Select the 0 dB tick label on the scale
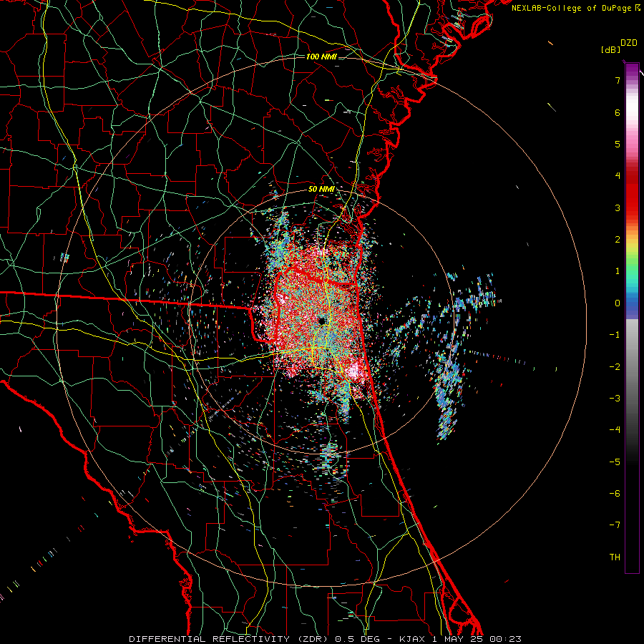Image resolution: width=644 pixels, height=644 pixels. (x=618, y=303)
